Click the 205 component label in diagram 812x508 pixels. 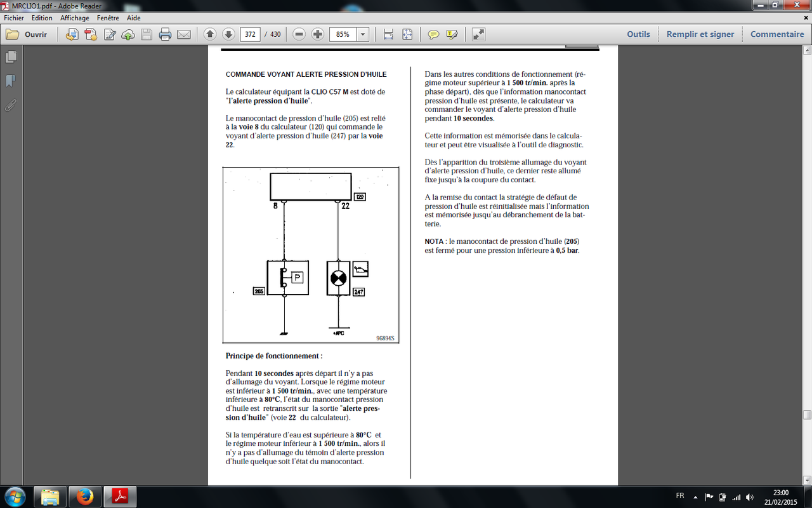[x=259, y=291]
